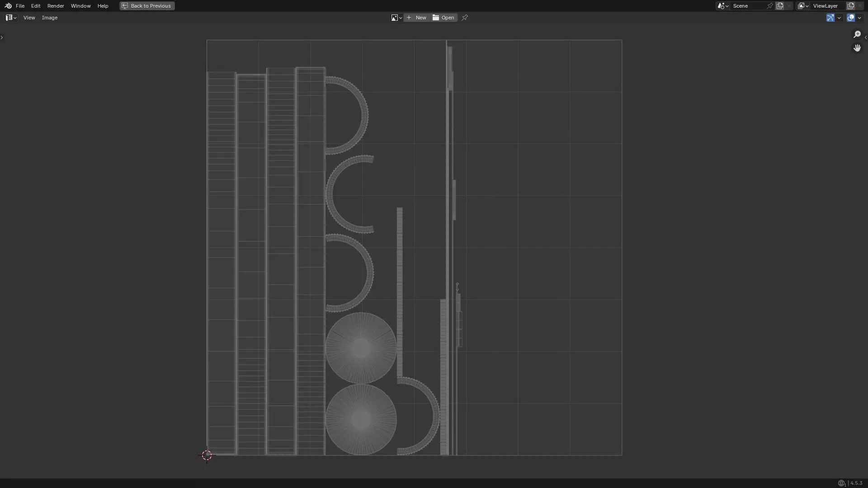Open the Window menu
Screen dimensions: 868x488
pos(80,6)
